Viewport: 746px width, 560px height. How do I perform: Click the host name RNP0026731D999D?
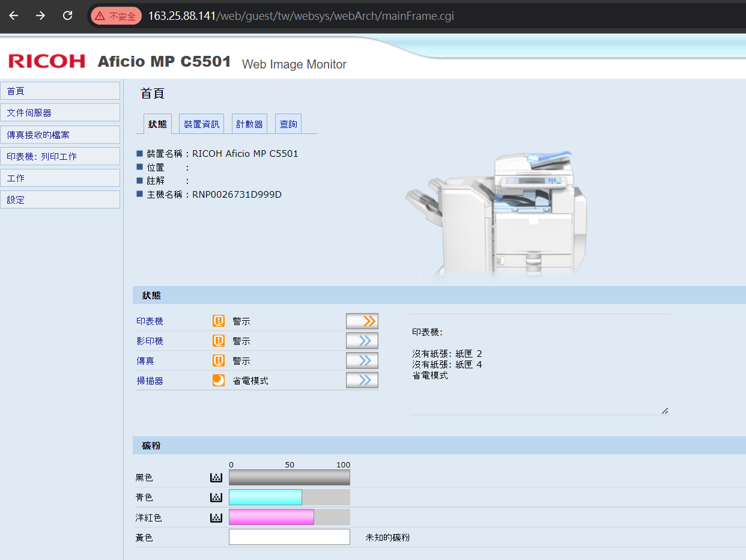tap(237, 195)
